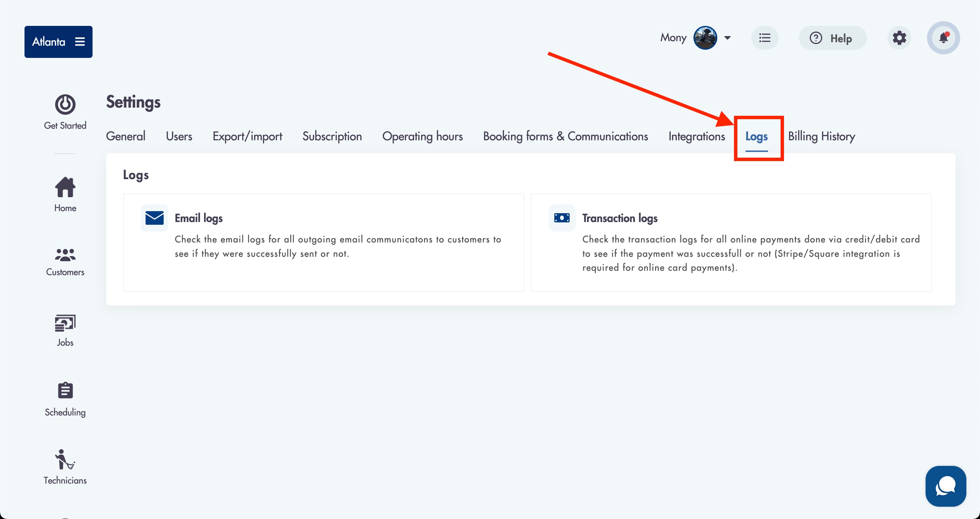Image resolution: width=980 pixels, height=519 pixels.
Task: Open notifications bell icon
Action: (944, 38)
